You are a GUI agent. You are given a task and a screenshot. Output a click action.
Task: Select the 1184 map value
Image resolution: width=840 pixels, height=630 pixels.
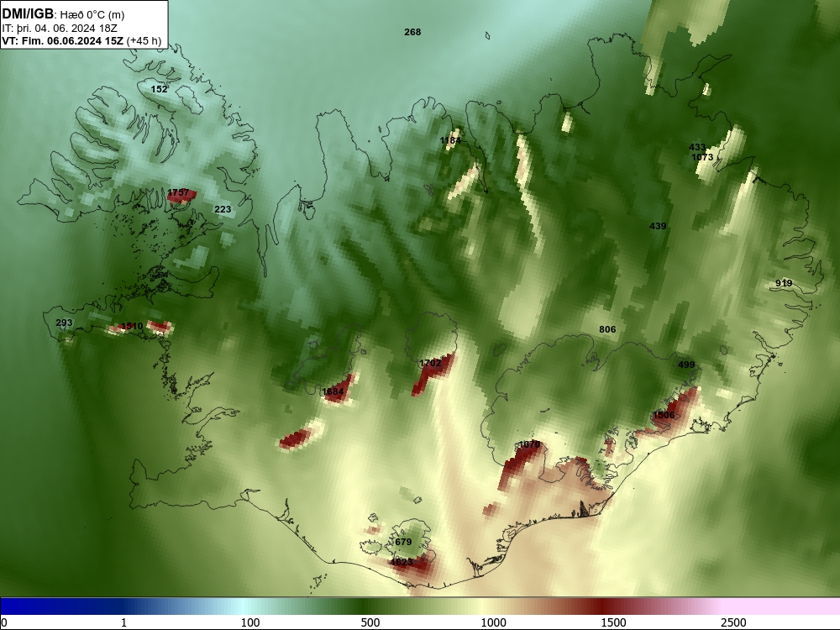450,140
